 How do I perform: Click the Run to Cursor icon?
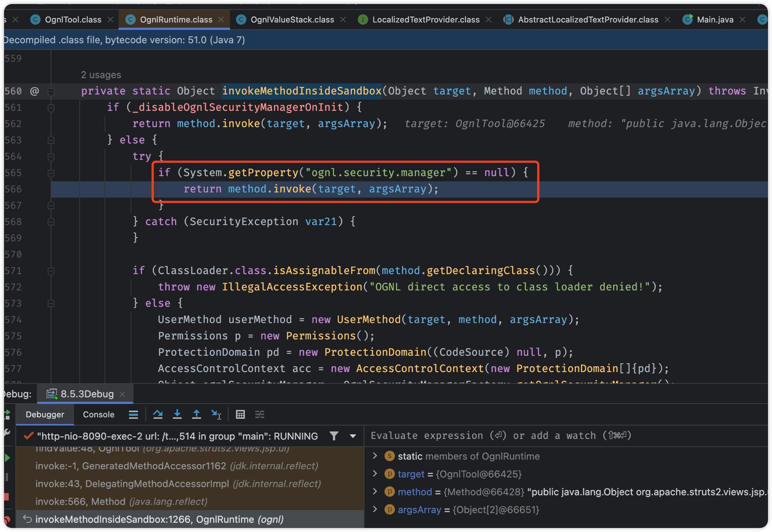point(216,414)
